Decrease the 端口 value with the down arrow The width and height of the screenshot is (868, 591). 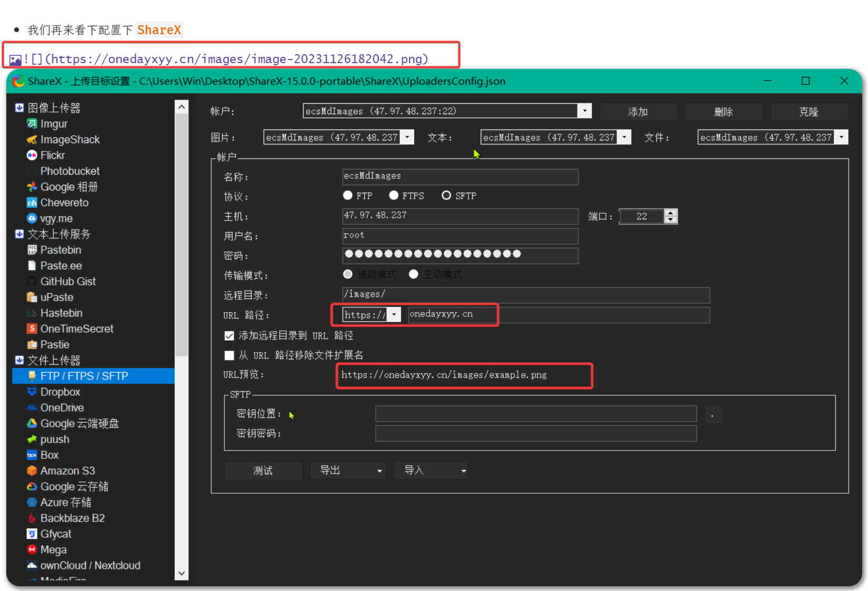pos(671,219)
